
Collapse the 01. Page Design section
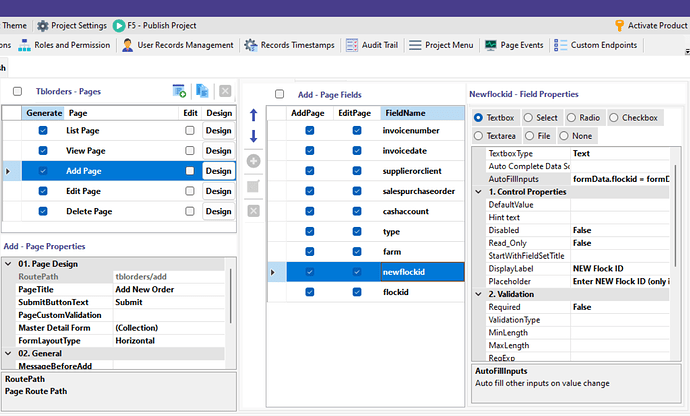[x=9, y=263]
